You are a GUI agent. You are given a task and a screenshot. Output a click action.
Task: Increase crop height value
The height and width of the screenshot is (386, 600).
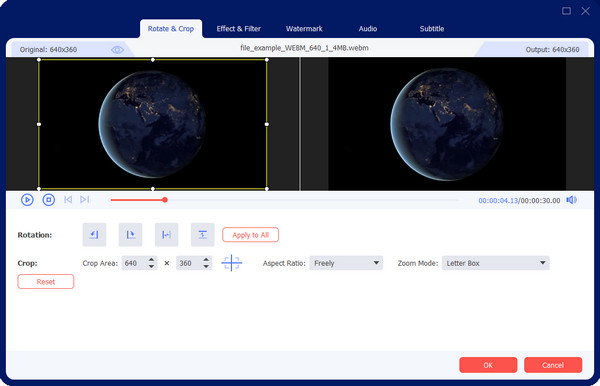206,260
